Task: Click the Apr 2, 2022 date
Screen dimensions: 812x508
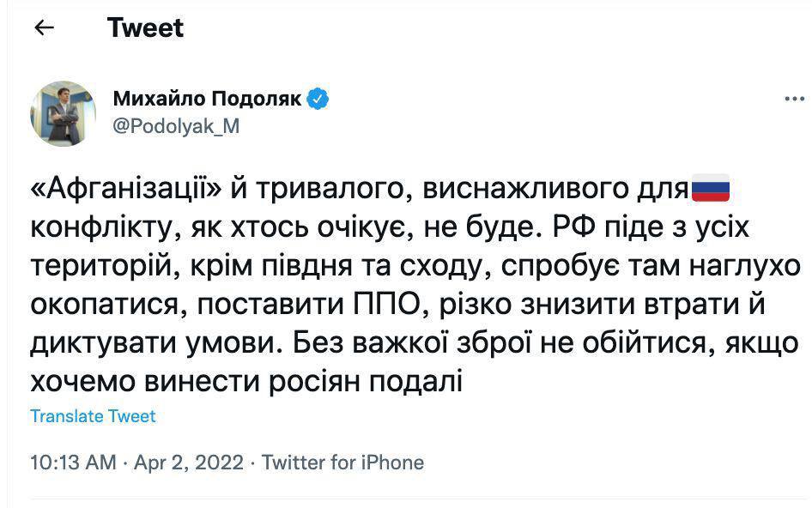Action: 186,462
